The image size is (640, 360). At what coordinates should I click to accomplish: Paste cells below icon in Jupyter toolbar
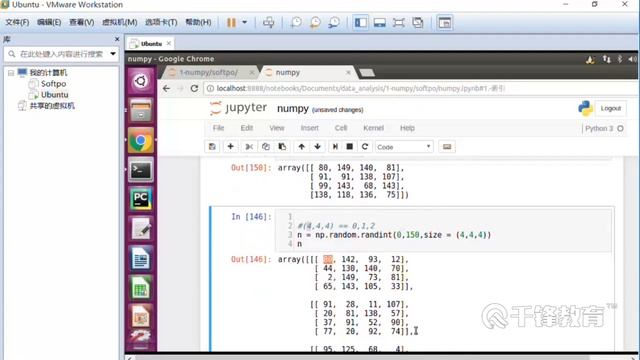pyautogui.click(x=282, y=147)
